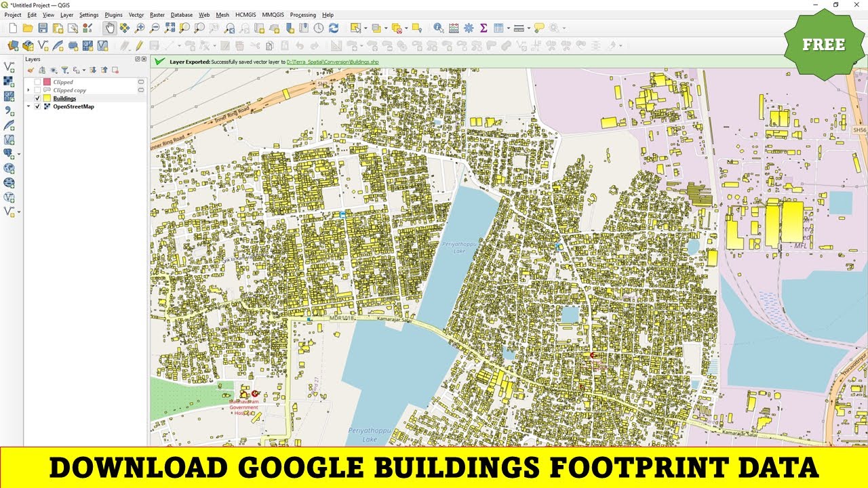The image size is (868, 488).
Task: Open the Raster menu
Action: [x=157, y=14]
